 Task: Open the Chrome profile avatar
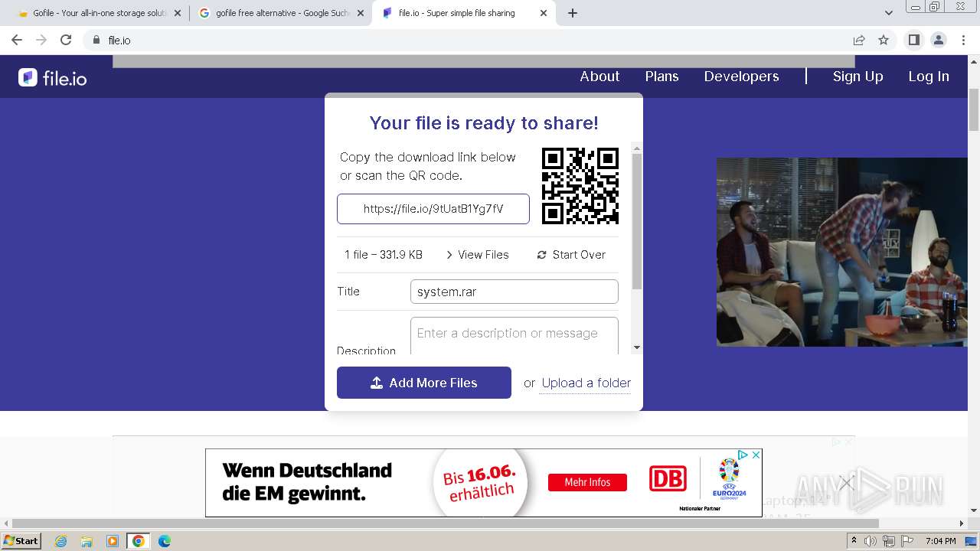(x=938, y=40)
